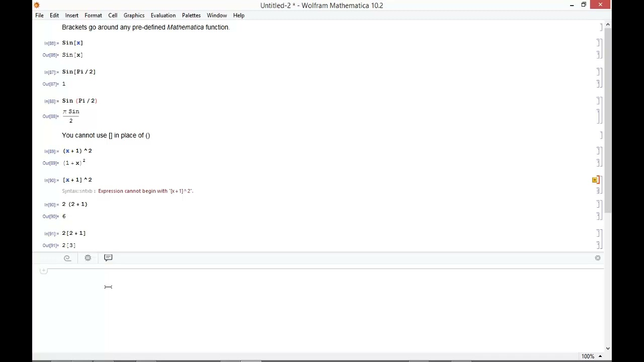Click the syntax error message text

[x=145, y=191]
